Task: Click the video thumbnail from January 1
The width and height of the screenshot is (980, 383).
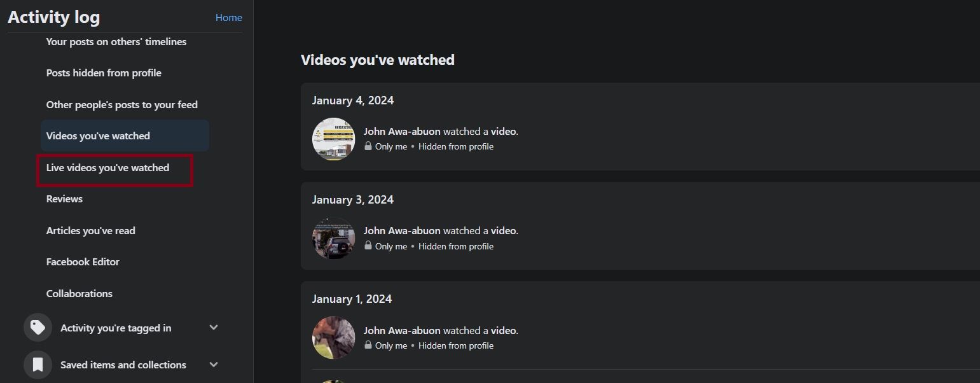Action: pyautogui.click(x=333, y=338)
